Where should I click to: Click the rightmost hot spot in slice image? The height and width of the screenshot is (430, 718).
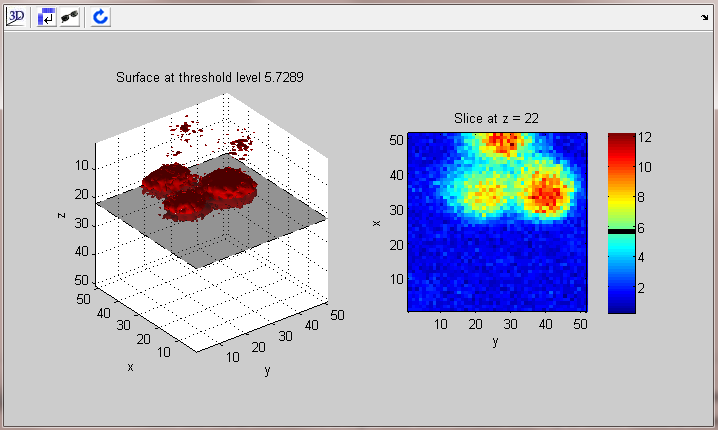[x=546, y=190]
